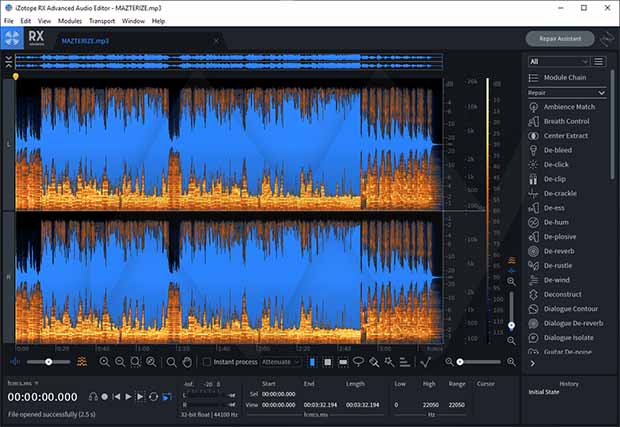This screenshot has width=620, height=427.
Task: Open the Dialogue Contour module
Action: point(563,309)
